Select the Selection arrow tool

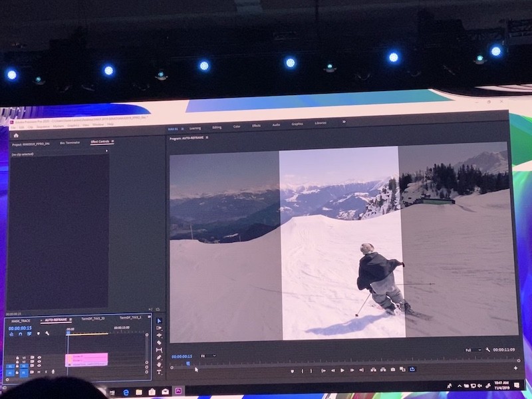point(159,321)
